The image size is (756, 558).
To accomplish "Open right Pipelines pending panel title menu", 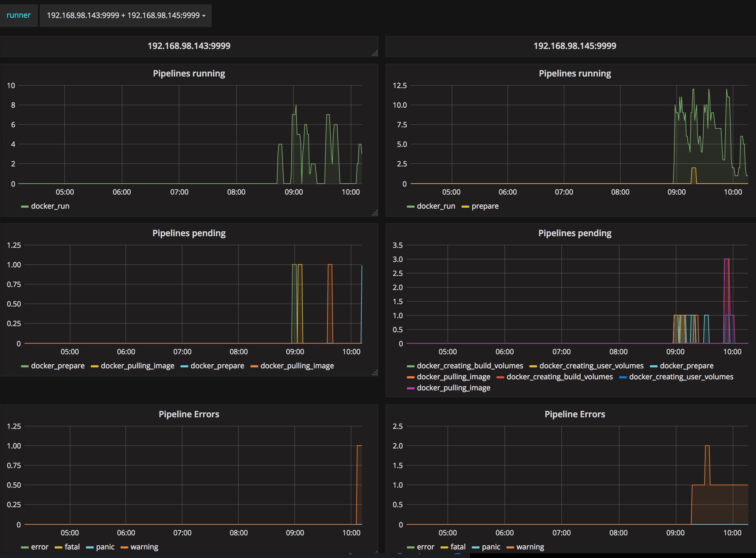I will (574, 233).
